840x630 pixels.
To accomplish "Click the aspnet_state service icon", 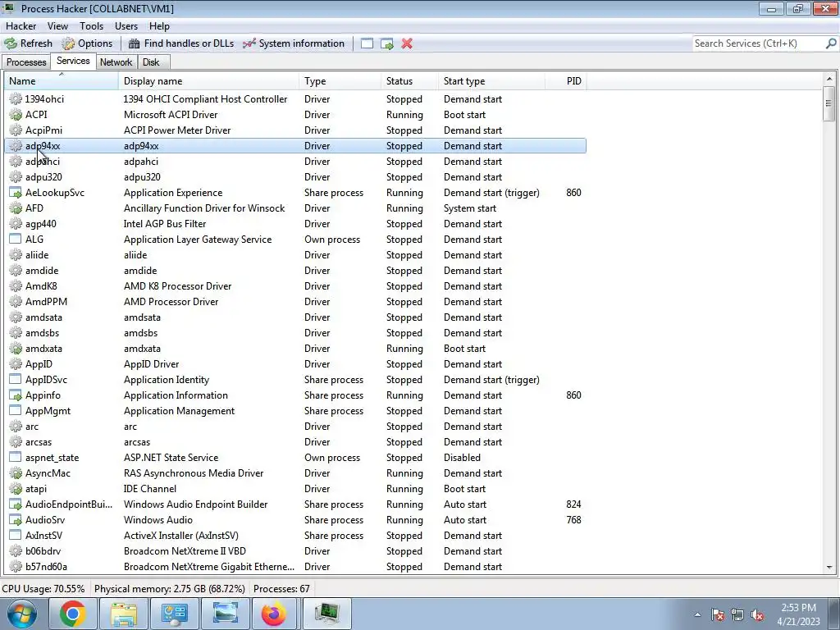I will coord(16,458).
